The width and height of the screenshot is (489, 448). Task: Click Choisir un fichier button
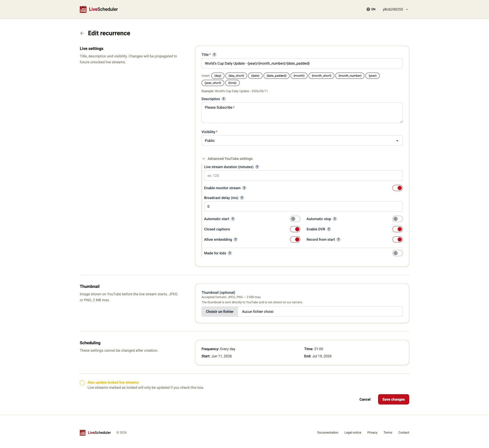pos(220,312)
